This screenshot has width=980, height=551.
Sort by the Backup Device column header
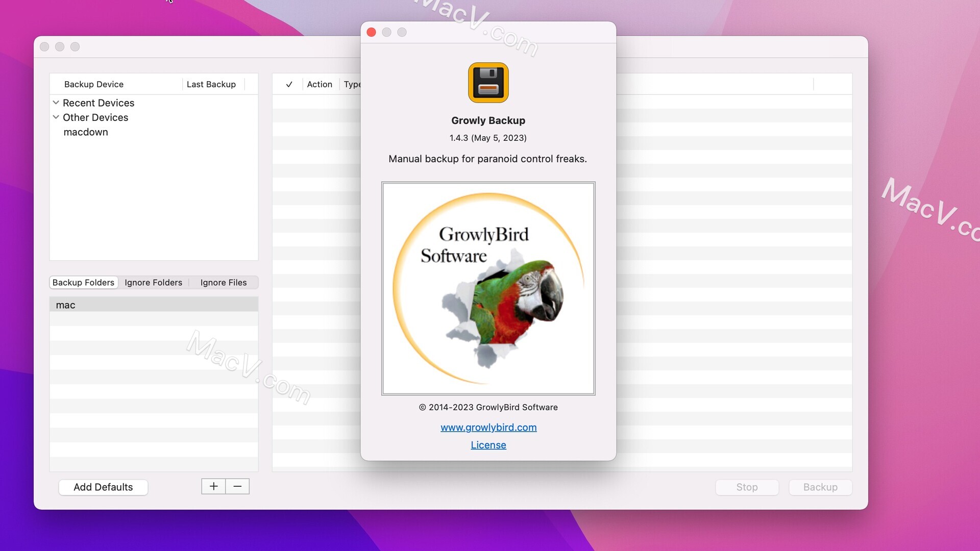click(x=116, y=84)
